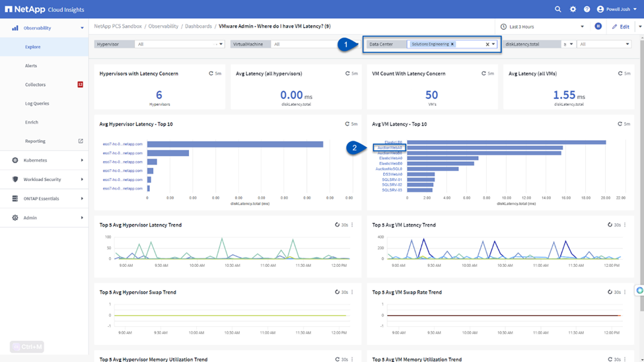The width and height of the screenshot is (644, 362).
Task: Refresh the Hypervisors with Latency Concern widget
Action: pyautogui.click(x=211, y=73)
